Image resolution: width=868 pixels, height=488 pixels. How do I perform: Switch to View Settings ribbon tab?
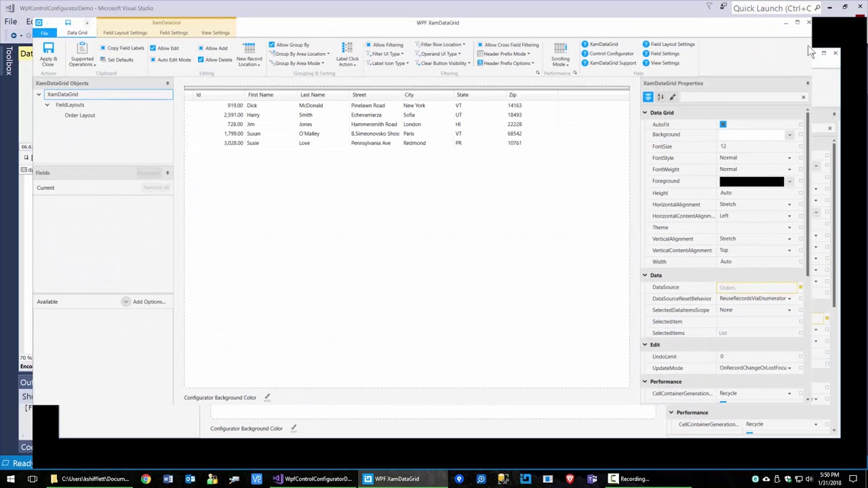216,33
